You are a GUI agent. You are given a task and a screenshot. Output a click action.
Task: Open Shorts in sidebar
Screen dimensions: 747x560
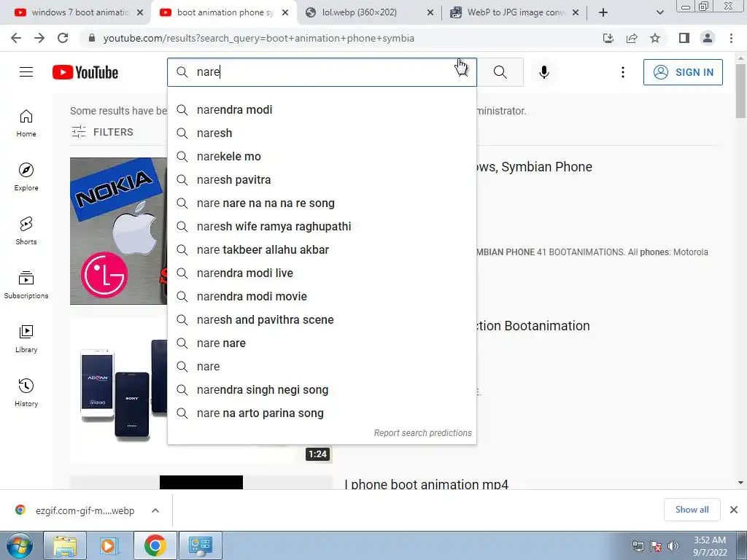[26, 231]
